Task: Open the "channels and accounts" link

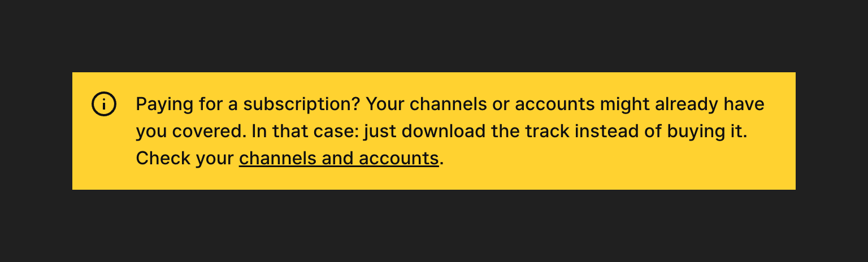Action: (338, 158)
